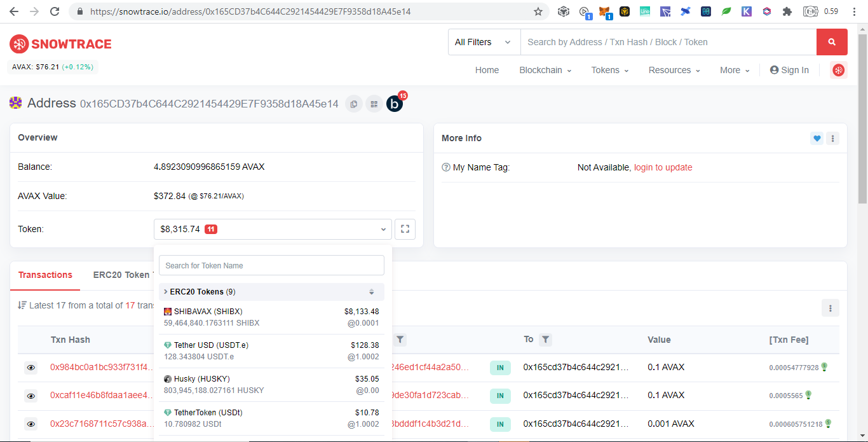Screen dimensions: 868x442
Task: Bookmark this page with star icon
Action: pyautogui.click(x=538, y=11)
